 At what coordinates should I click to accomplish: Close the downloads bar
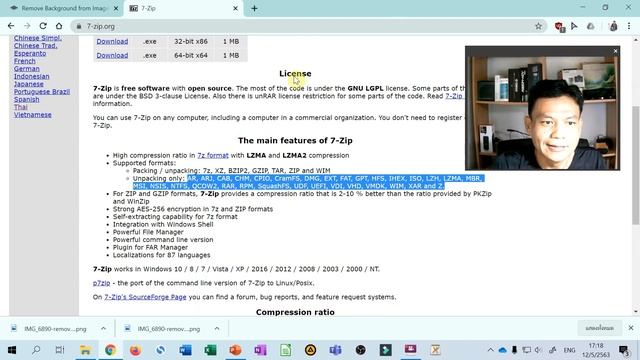[x=631, y=328]
